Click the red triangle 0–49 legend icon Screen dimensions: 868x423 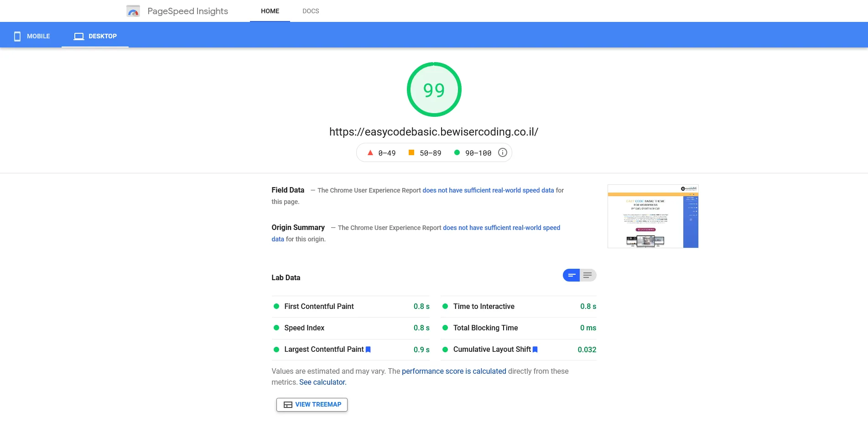(370, 153)
